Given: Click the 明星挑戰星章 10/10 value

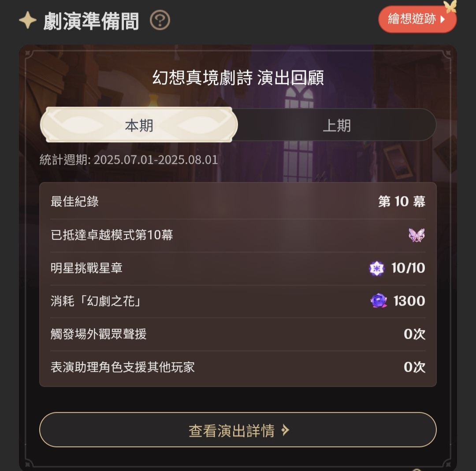Looking at the screenshot, I should pyautogui.click(x=408, y=268).
